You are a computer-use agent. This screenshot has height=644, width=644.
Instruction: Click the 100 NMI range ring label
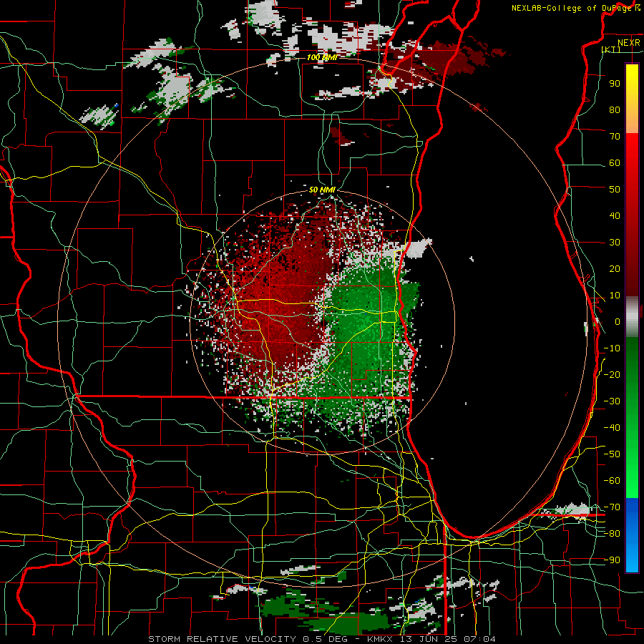[321, 57]
